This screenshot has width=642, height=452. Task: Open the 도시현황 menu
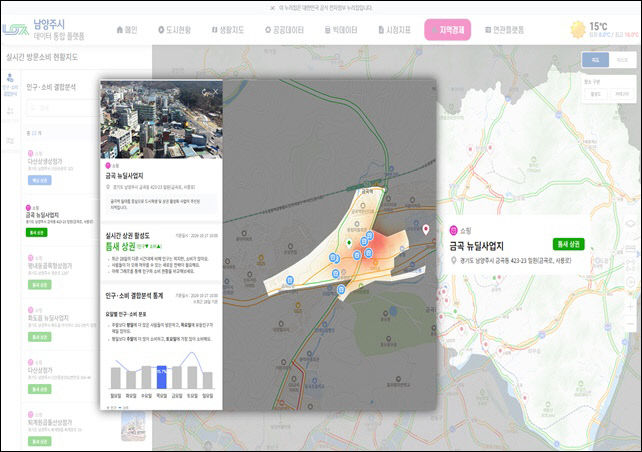coord(174,30)
